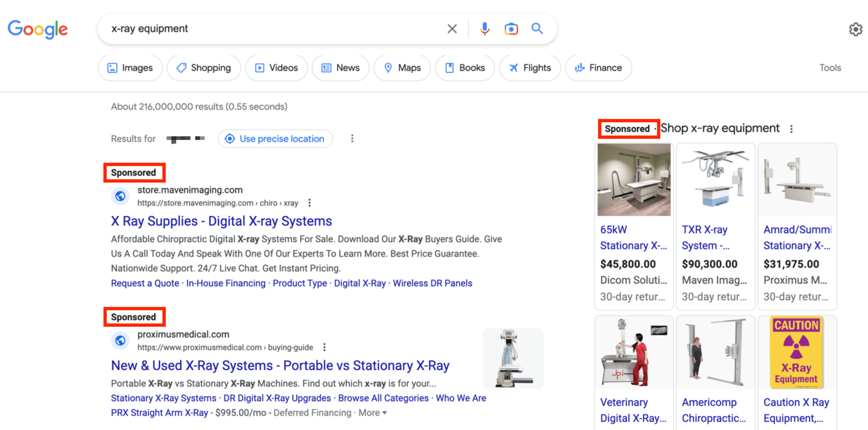
Task: Click Use precise location button
Action: pos(275,139)
